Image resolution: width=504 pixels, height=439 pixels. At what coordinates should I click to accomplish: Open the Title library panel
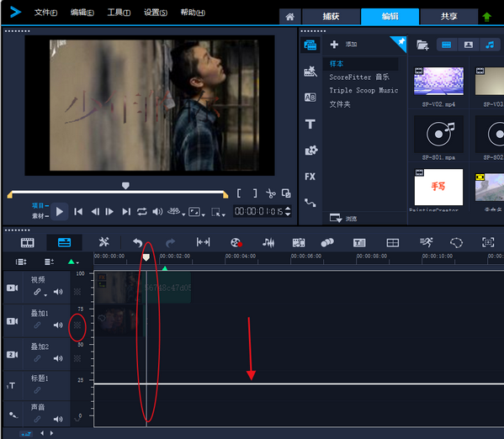(x=310, y=124)
